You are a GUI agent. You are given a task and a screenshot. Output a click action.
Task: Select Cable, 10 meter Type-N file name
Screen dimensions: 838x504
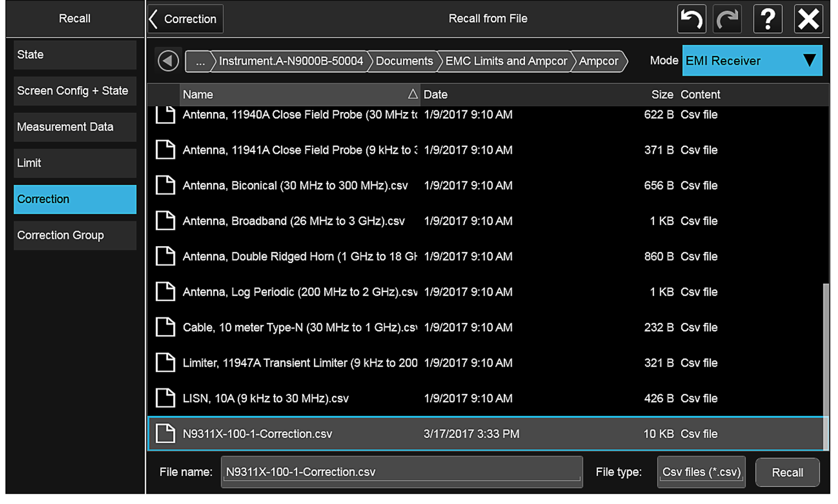coord(300,327)
